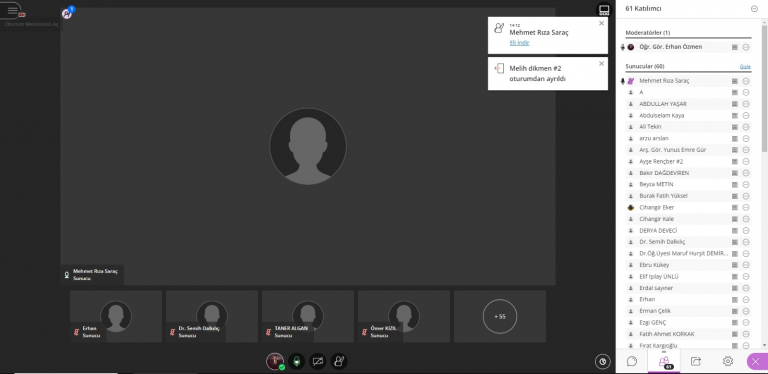Screen dimensions: 768x374
Task: Open My Status avatar settings
Action: 275,362
